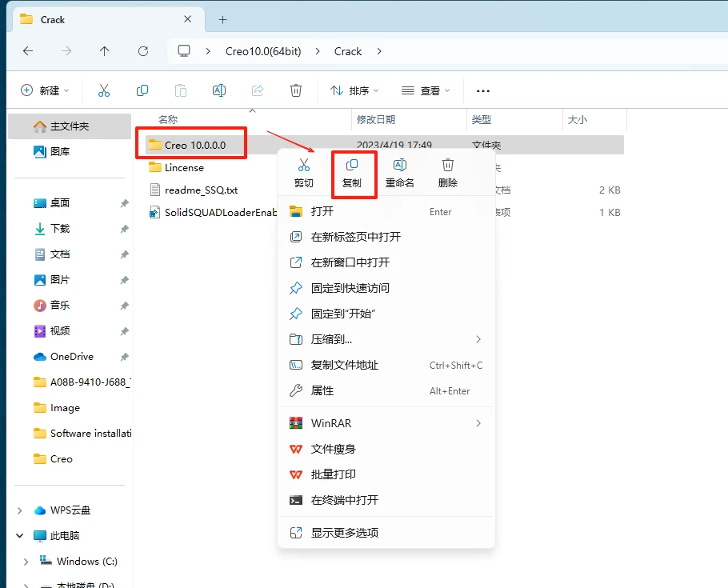Collapse the 此电脑 tree node
This screenshot has width=728, height=588.
(19, 535)
